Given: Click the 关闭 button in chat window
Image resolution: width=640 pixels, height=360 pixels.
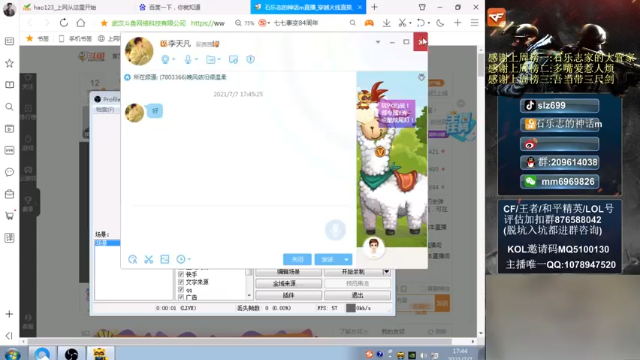Looking at the screenshot, I should pyautogui.click(x=297, y=260).
